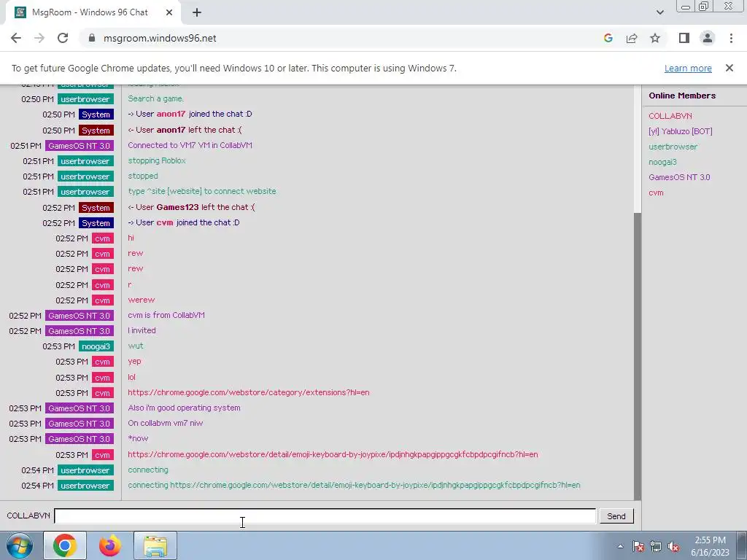747x560 pixels.
Task: Select cvm in Online Members list
Action: (x=656, y=192)
